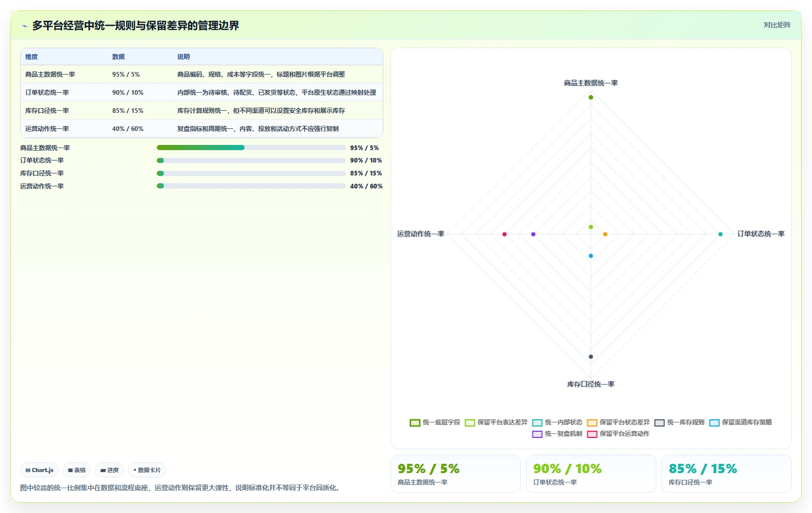Image resolution: width=812 pixels, height=513 pixels.
Task: Open the 95% / 5% data card
Action: (x=456, y=474)
